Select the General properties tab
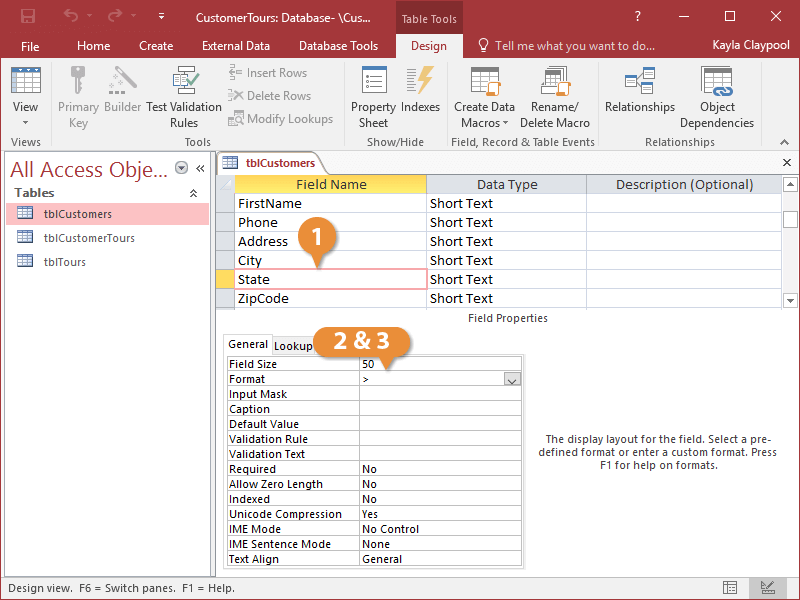Image resolution: width=800 pixels, height=600 pixels. pyautogui.click(x=248, y=344)
